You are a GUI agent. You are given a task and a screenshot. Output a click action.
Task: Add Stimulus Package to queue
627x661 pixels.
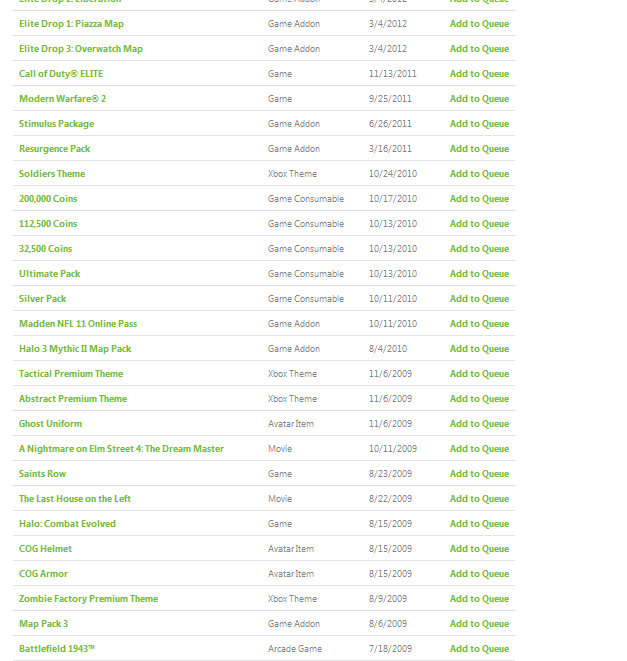click(479, 124)
